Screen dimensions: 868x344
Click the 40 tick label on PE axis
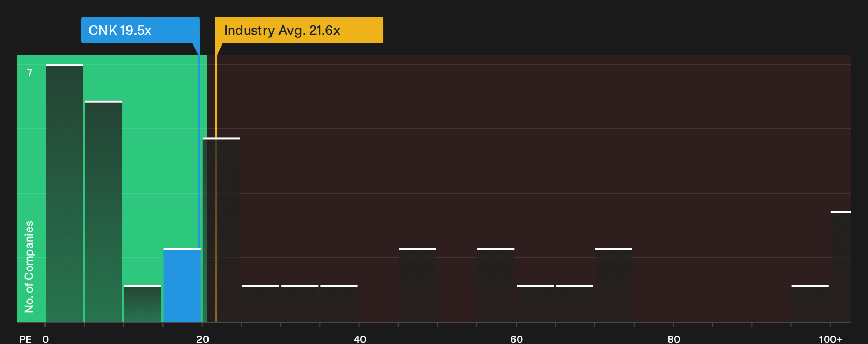coord(360,339)
